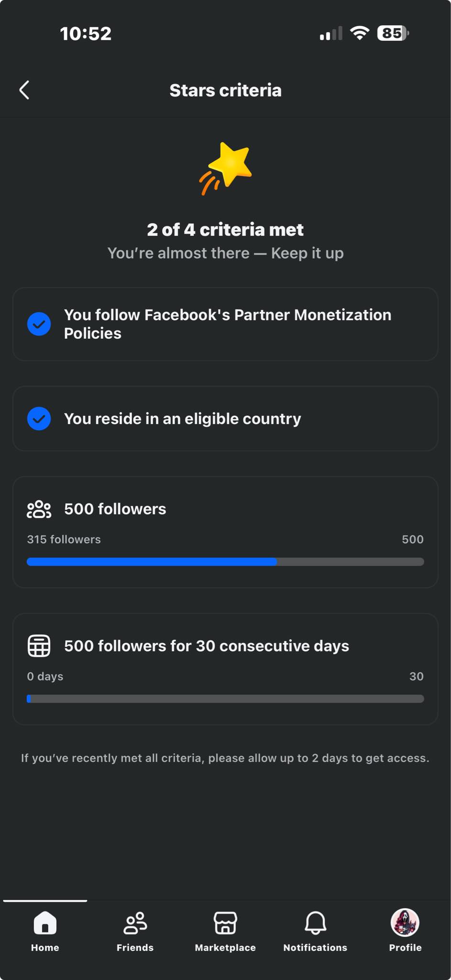Tap the calendar icon for consecutive days
451x980 pixels.
(39, 646)
